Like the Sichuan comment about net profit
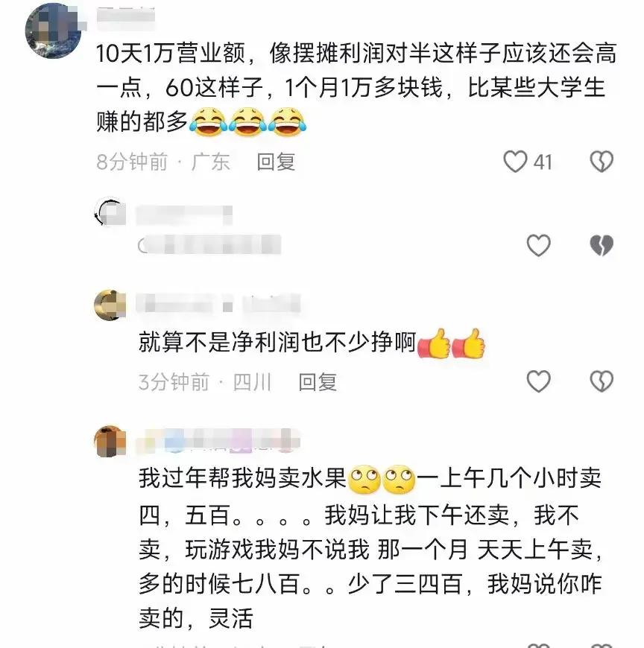 coord(538,381)
